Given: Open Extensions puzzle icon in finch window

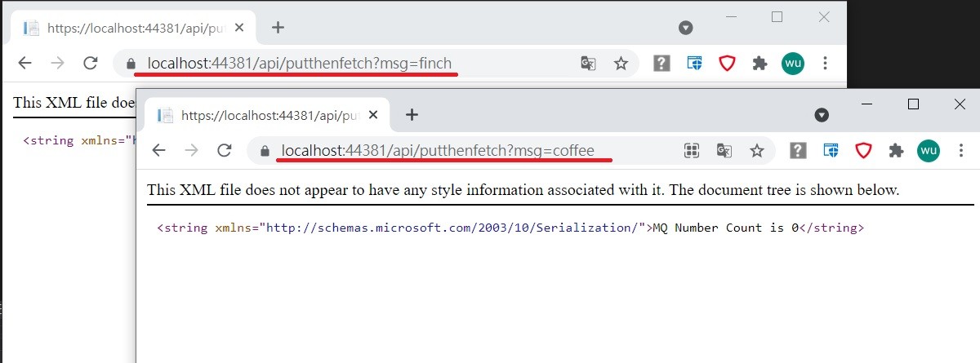Looking at the screenshot, I should click(x=759, y=63).
